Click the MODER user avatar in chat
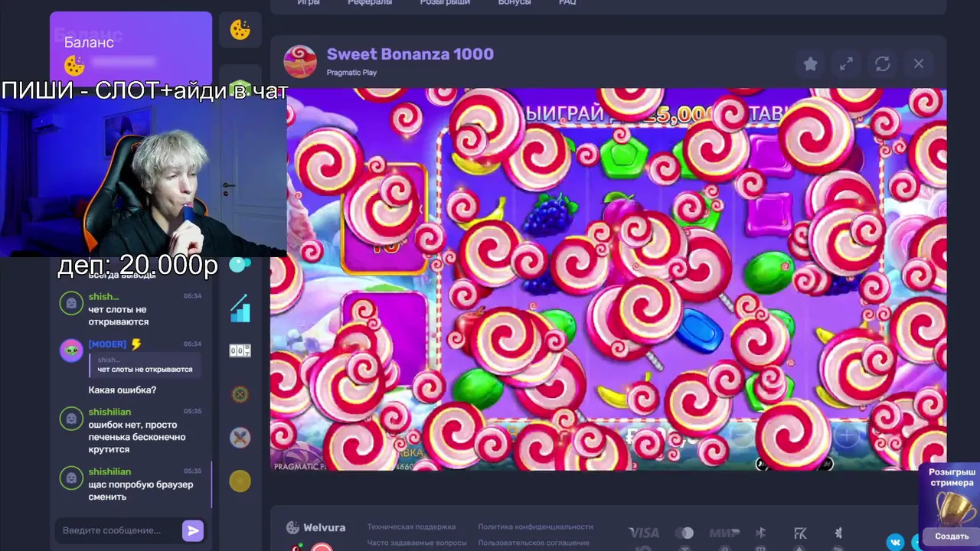The width and height of the screenshot is (980, 551). [x=71, y=350]
